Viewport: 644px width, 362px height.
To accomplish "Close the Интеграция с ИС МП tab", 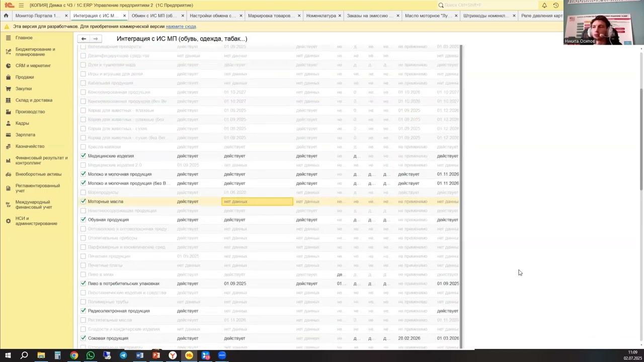I will [x=124, y=16].
